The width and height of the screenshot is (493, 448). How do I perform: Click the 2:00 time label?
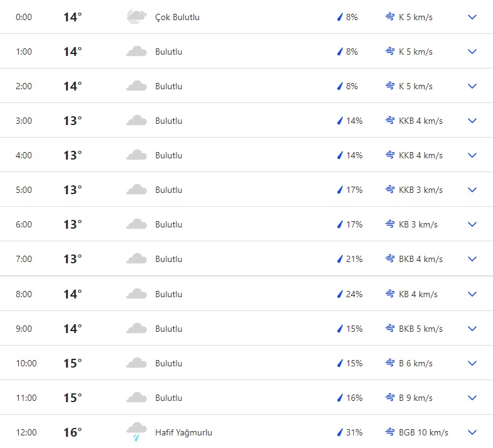click(x=24, y=86)
